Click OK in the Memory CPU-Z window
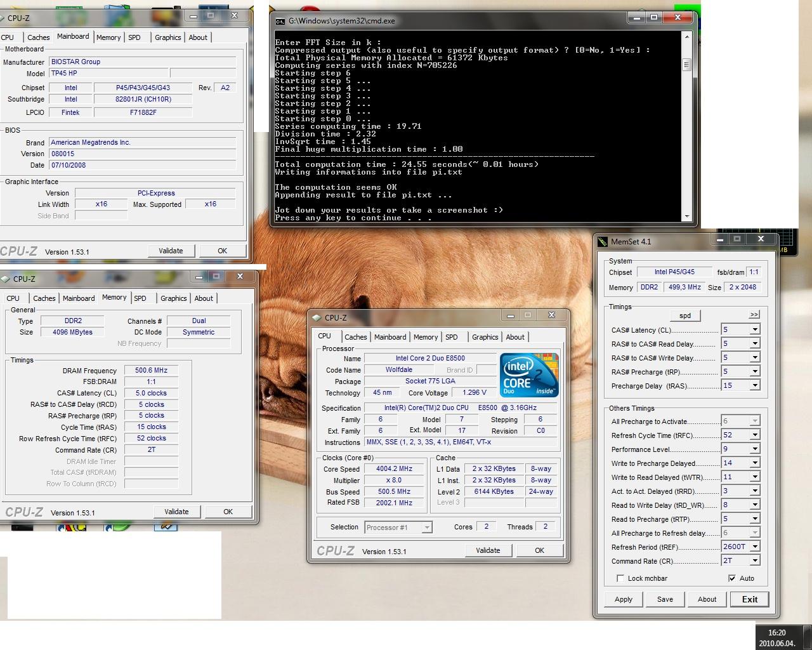Image resolution: width=812 pixels, height=650 pixels. point(228,512)
